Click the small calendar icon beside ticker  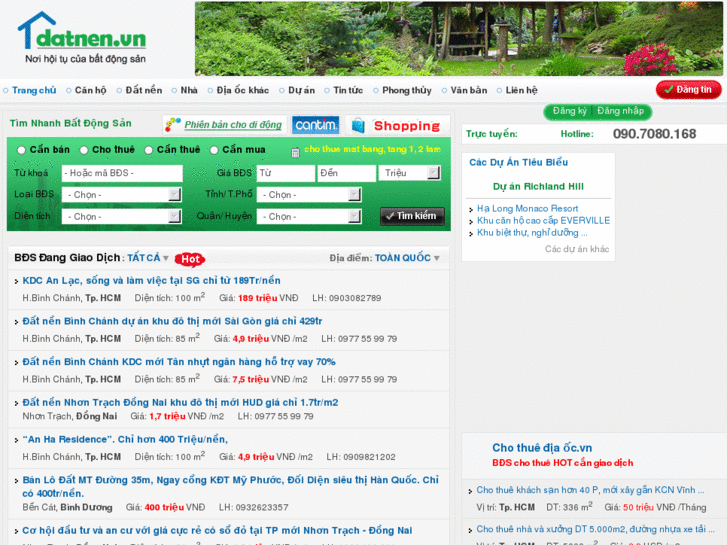[295, 152]
